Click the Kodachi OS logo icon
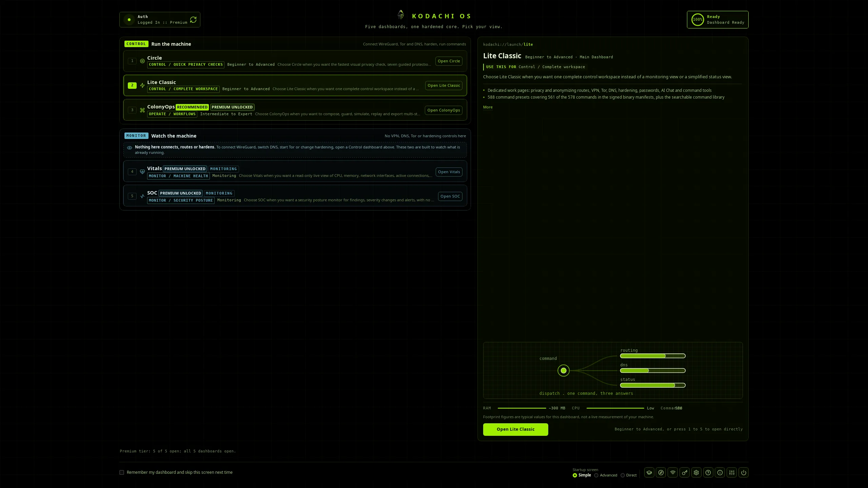 tap(401, 15)
